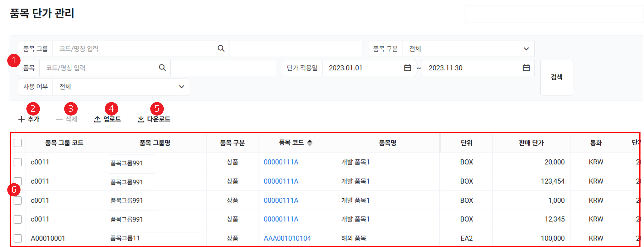Open item code link AAA001010104
The width and height of the screenshot is (644, 247).
click(x=287, y=238)
